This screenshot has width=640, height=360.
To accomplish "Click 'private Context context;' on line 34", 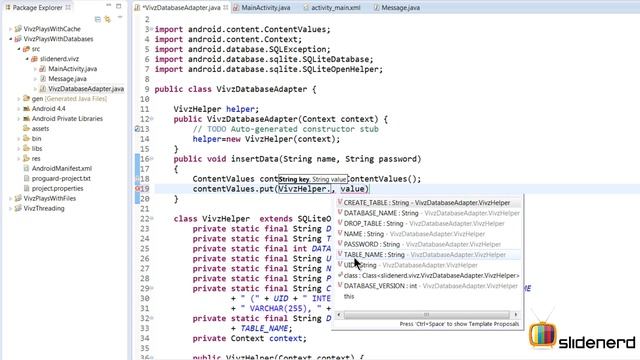I will (x=249, y=338).
